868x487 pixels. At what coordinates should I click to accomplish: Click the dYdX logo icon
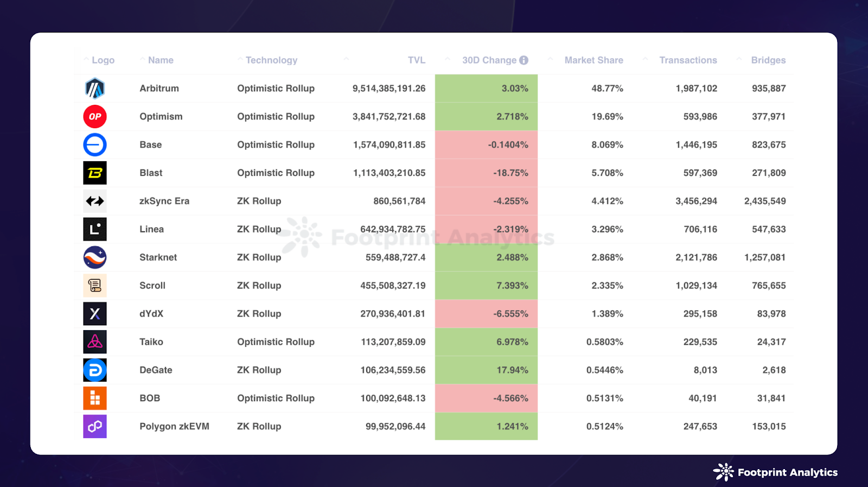coord(95,313)
